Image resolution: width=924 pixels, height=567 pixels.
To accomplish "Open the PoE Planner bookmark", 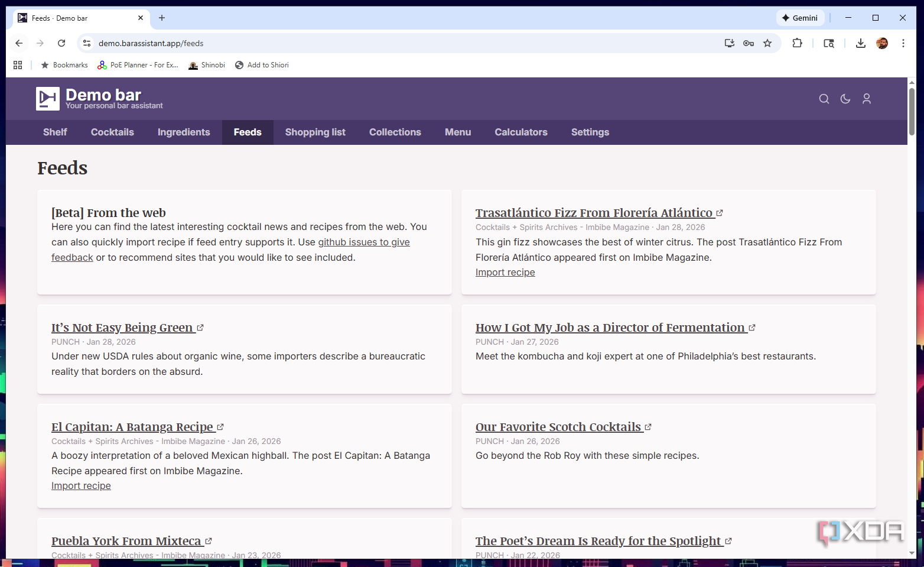I will (138, 65).
